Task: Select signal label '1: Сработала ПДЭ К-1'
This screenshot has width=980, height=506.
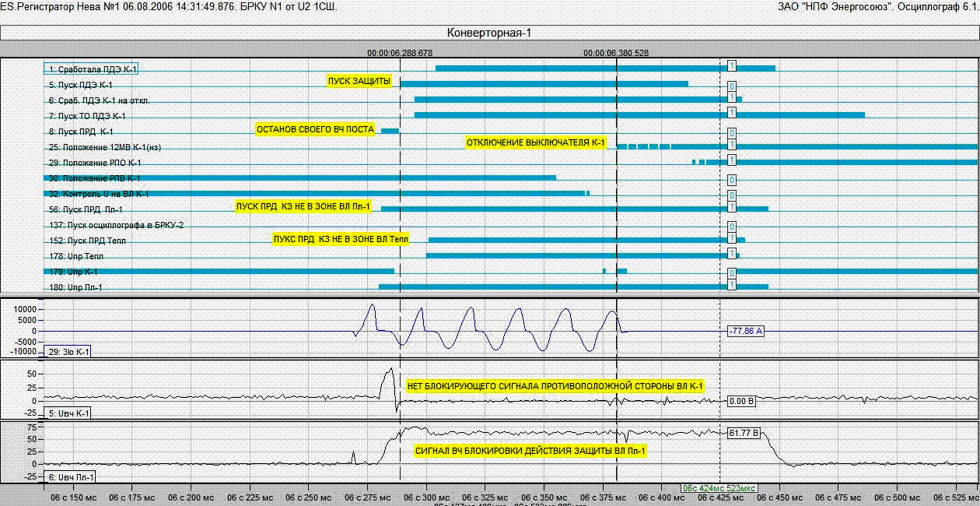Action: pyautogui.click(x=91, y=69)
